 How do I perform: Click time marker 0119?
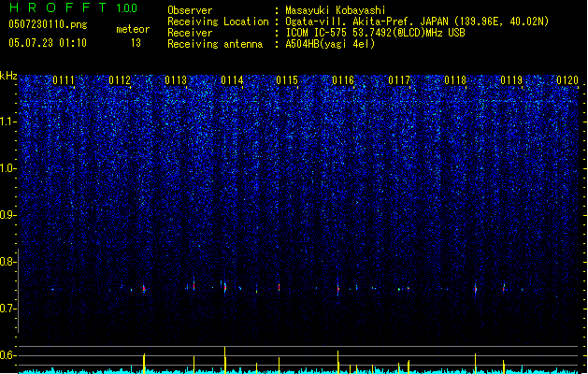point(511,80)
